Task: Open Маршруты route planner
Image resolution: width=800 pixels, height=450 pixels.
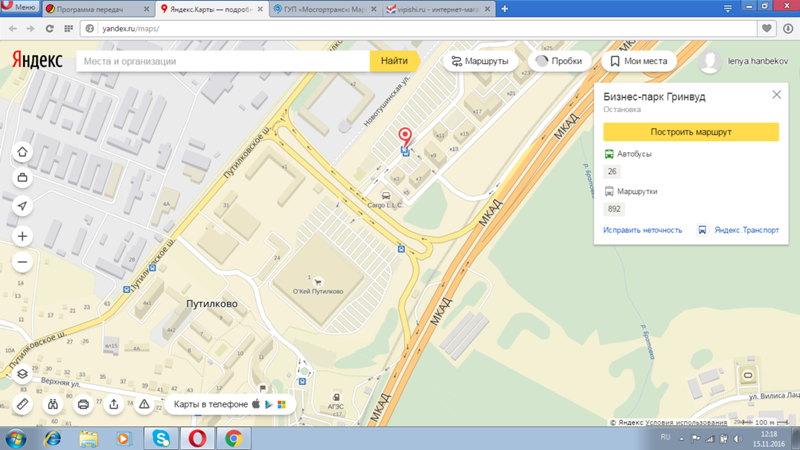Action: pos(480,61)
